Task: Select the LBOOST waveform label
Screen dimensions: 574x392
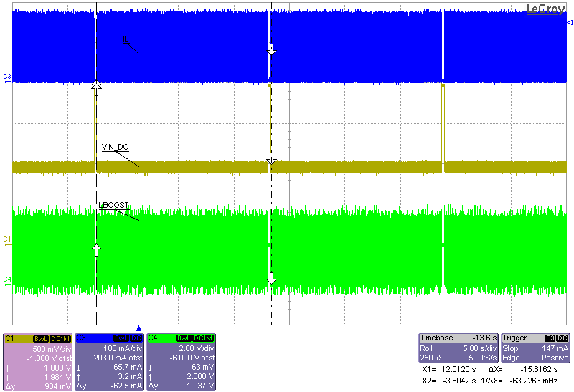Action: pyautogui.click(x=114, y=205)
